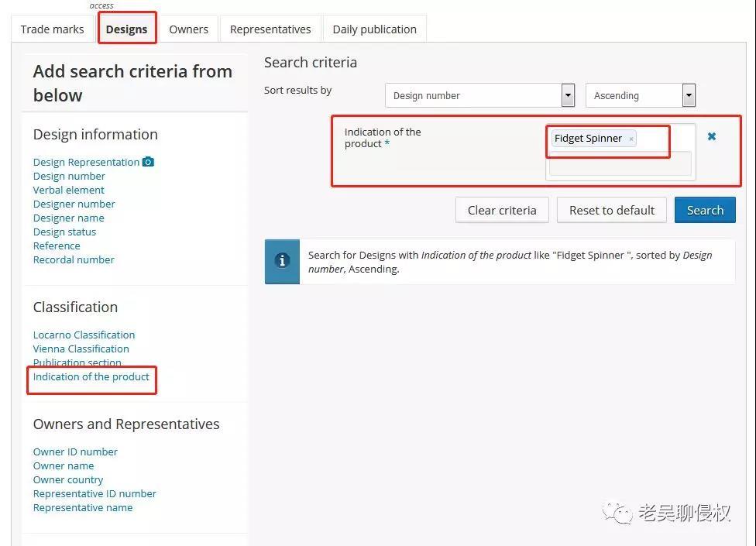Go to the Representatives tab

click(x=270, y=29)
